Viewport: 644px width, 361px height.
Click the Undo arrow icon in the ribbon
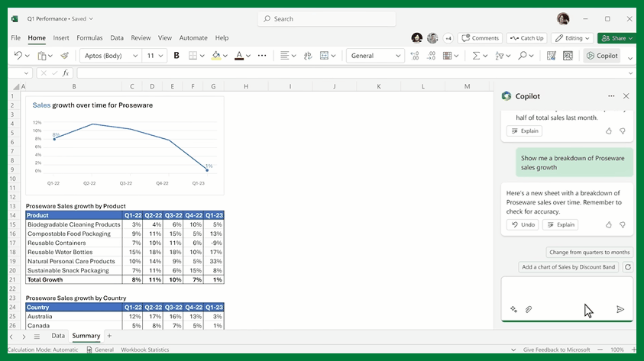[18, 56]
